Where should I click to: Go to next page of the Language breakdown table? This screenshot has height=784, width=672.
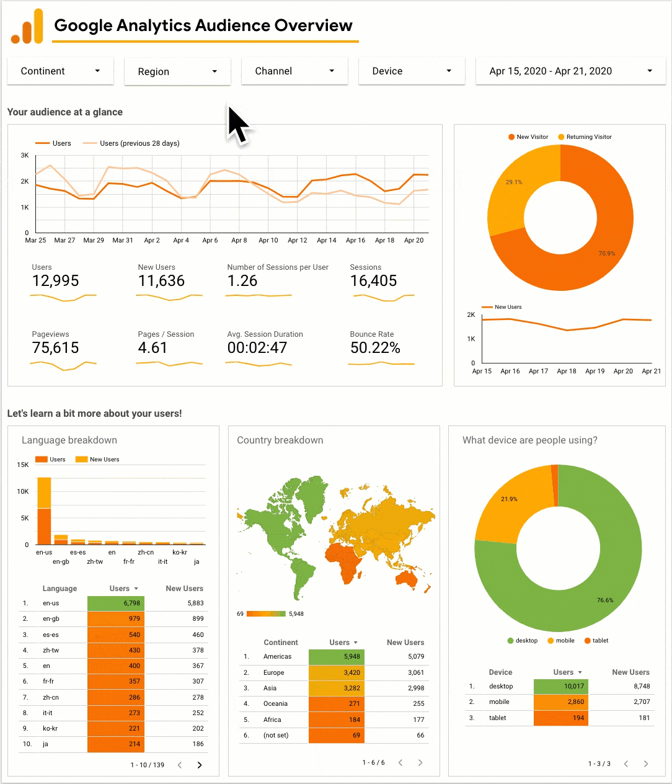point(199,765)
